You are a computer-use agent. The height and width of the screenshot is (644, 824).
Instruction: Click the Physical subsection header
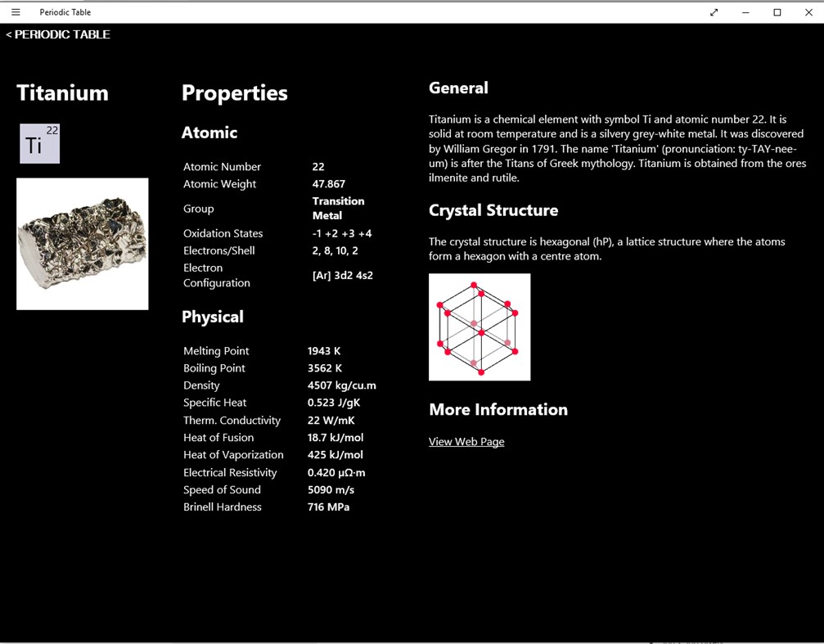(x=212, y=317)
